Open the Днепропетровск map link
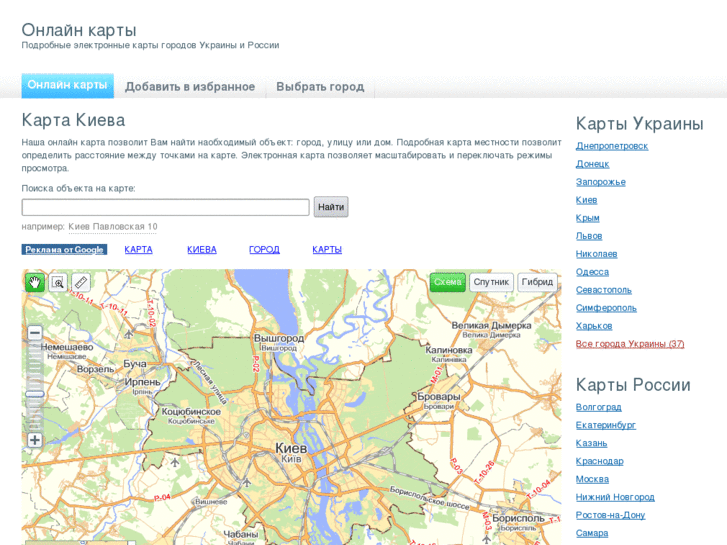Viewport: 727px width, 545px height. click(x=612, y=146)
